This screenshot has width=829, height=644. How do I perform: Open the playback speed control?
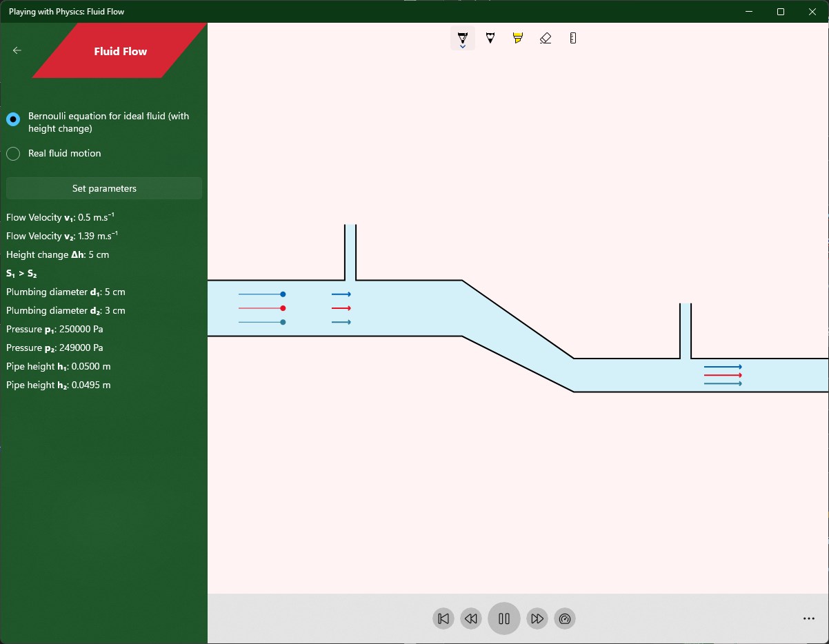(565, 618)
